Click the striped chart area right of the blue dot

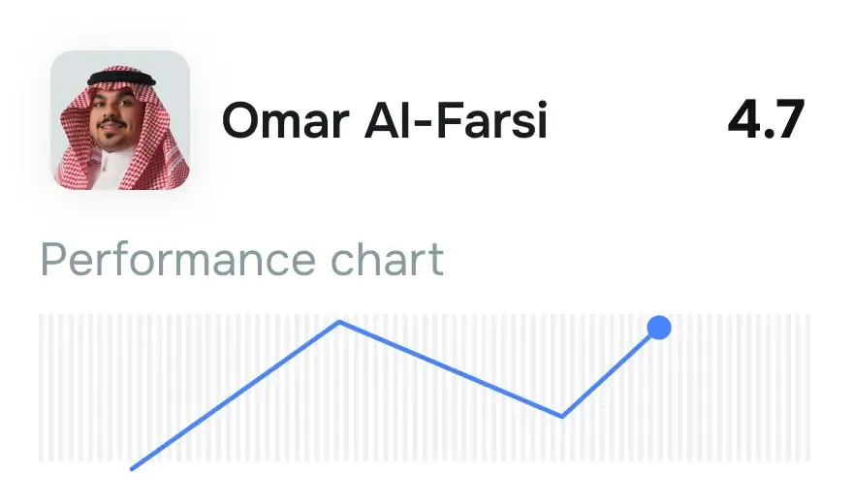click(746, 388)
